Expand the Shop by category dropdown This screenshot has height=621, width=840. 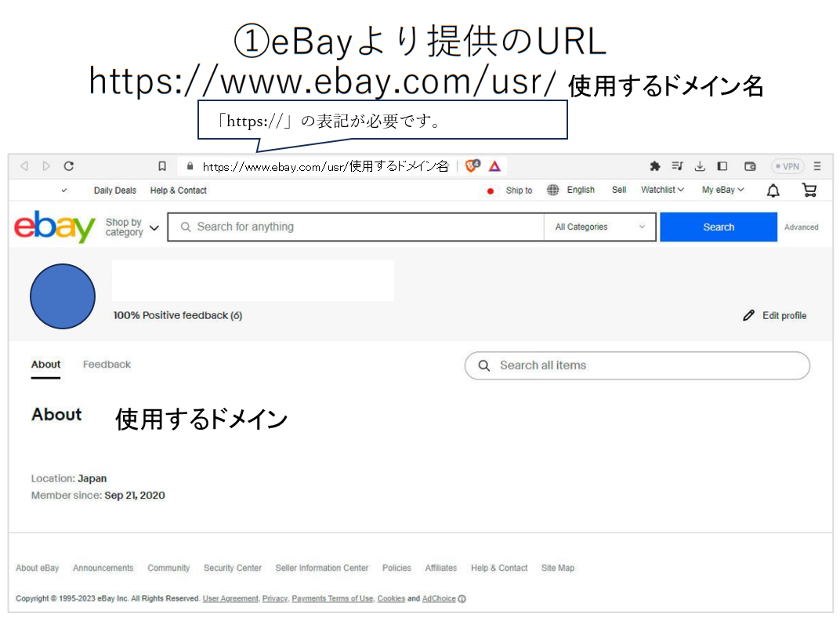132,227
